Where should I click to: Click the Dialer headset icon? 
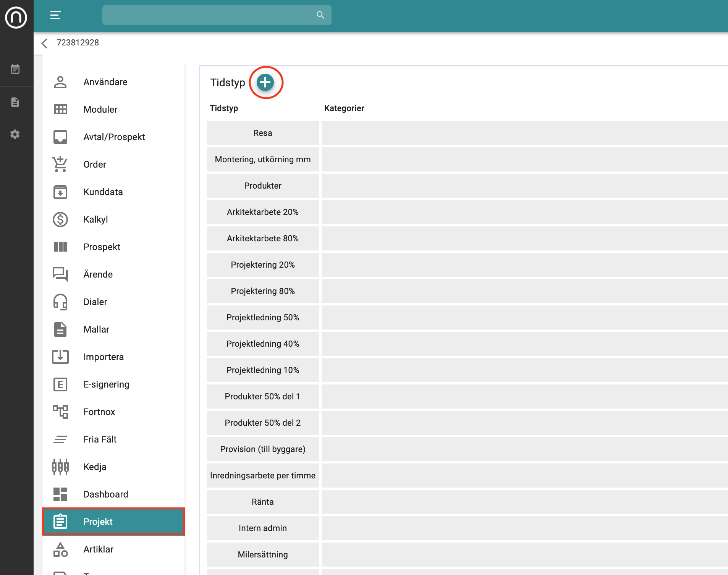click(60, 302)
